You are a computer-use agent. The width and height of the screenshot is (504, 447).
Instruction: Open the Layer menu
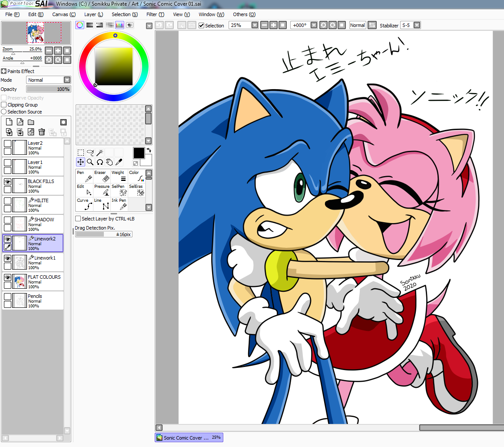93,14
